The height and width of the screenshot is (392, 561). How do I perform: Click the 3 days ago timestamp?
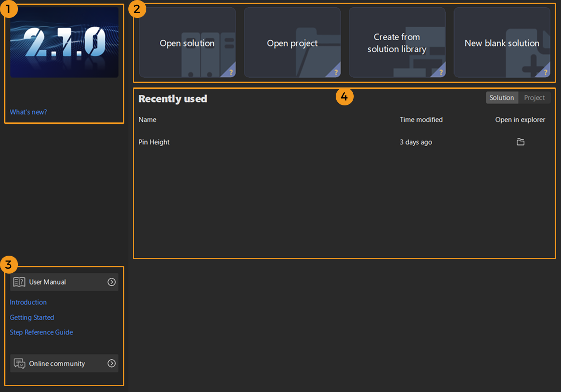(416, 142)
